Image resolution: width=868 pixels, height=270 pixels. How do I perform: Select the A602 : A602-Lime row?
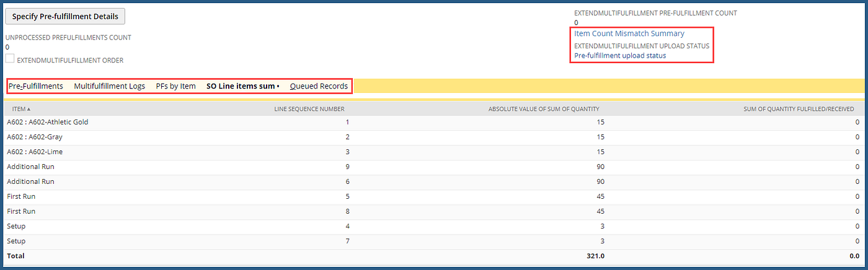[433, 152]
